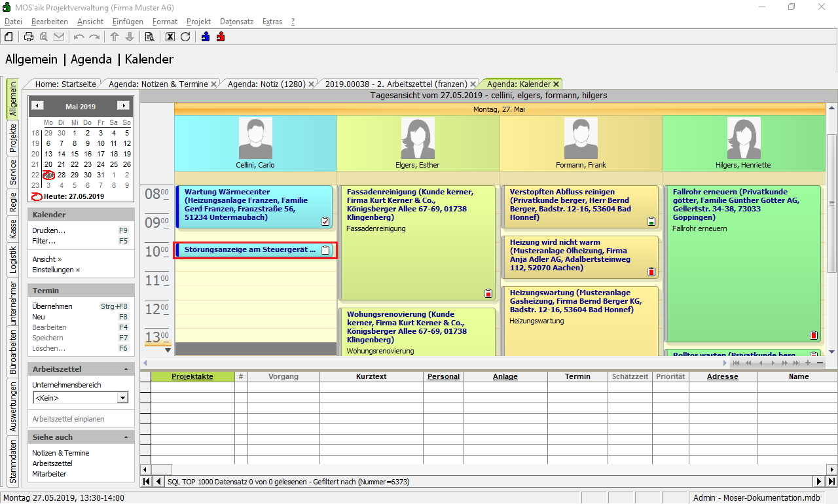Screen dimensions: 838x504
Task: Open the Projekt menu
Action: (x=198, y=22)
